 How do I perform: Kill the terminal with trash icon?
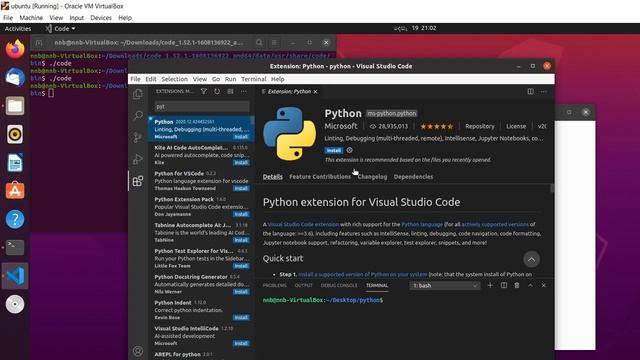pos(517,285)
